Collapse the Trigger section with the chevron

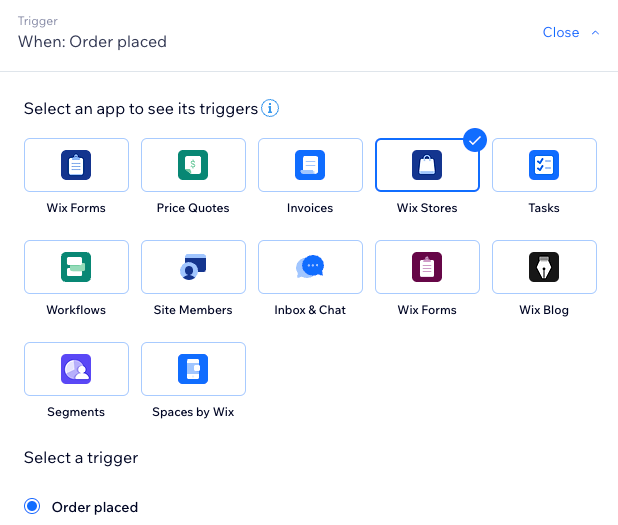pos(596,33)
